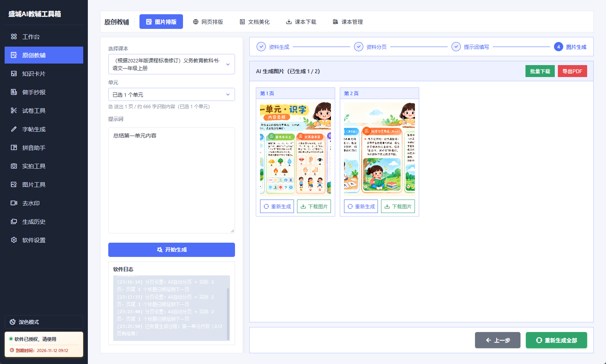This screenshot has width=606, height=364.
Task: Click into the 提示词 prompt text area
Action: tap(171, 180)
